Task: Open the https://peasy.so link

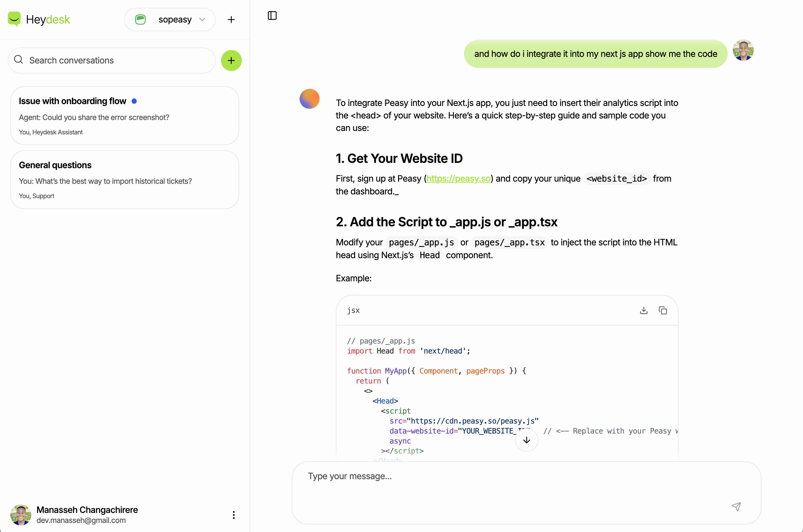Action: pyautogui.click(x=458, y=179)
